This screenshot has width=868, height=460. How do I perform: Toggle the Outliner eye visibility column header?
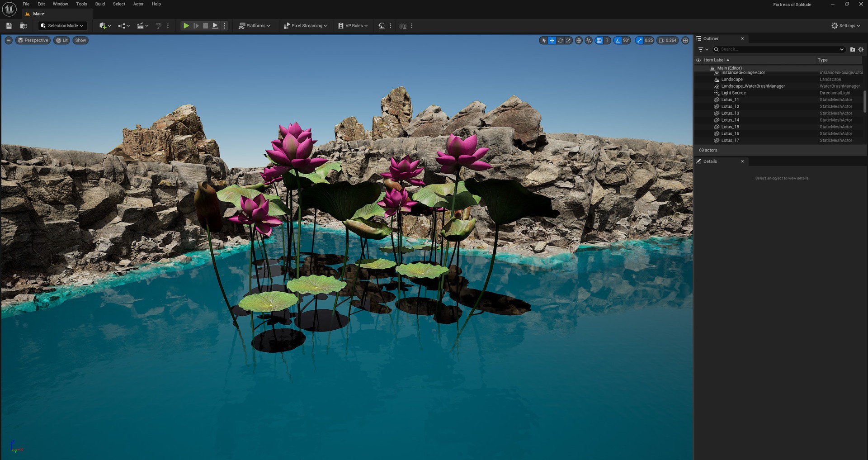pos(698,60)
